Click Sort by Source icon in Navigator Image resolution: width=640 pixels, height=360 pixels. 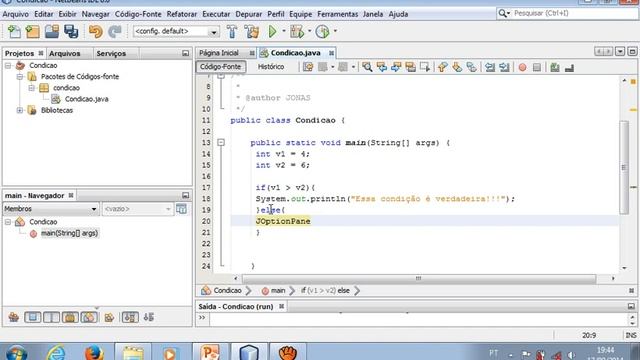tap(149, 317)
